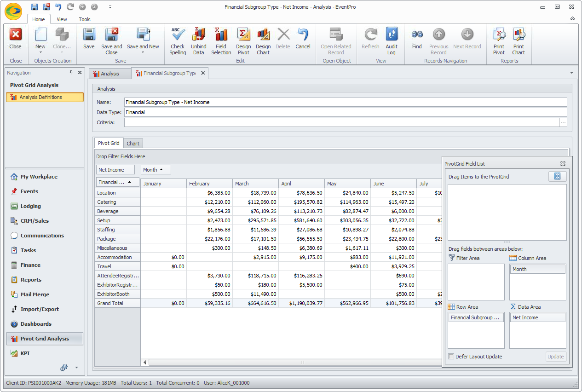This screenshot has width=582, height=392.
Task: Launch the Design Chart tool
Action: pyautogui.click(x=263, y=41)
